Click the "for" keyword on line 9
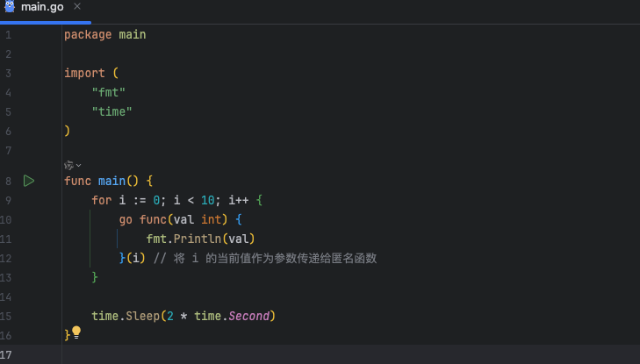Viewport: 640px width, 364px height. (x=102, y=201)
